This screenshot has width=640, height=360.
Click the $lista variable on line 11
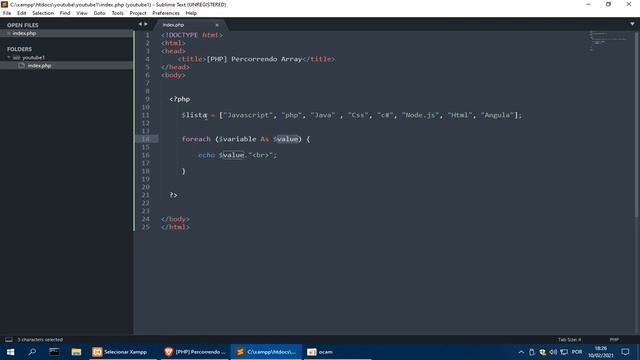click(x=194, y=115)
